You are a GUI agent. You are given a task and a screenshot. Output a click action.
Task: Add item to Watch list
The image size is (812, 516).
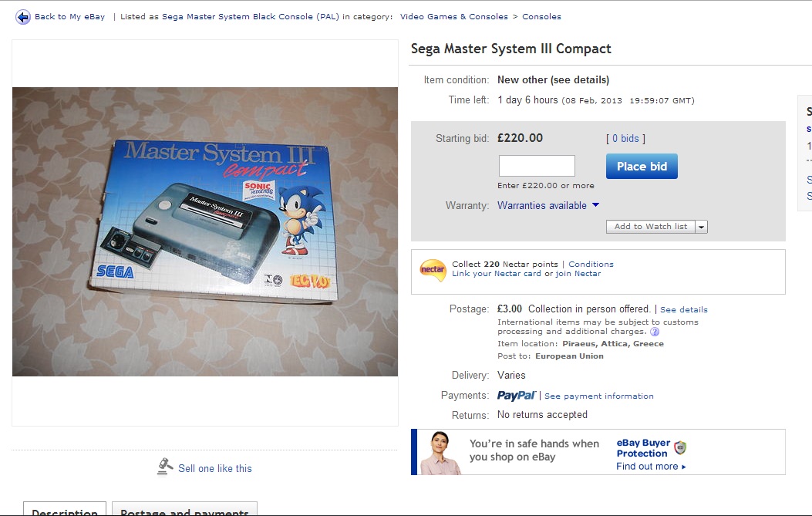[650, 227]
